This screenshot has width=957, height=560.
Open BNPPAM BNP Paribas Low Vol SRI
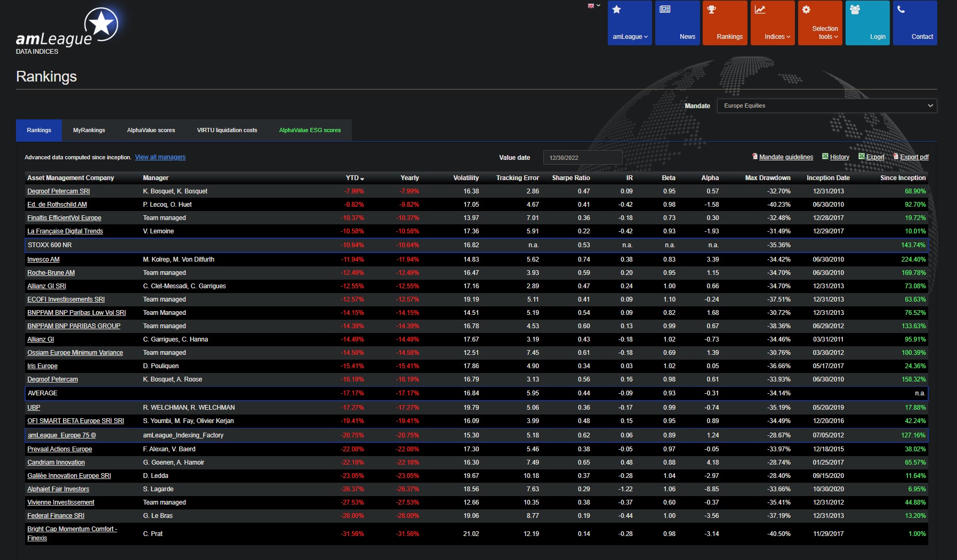point(77,313)
